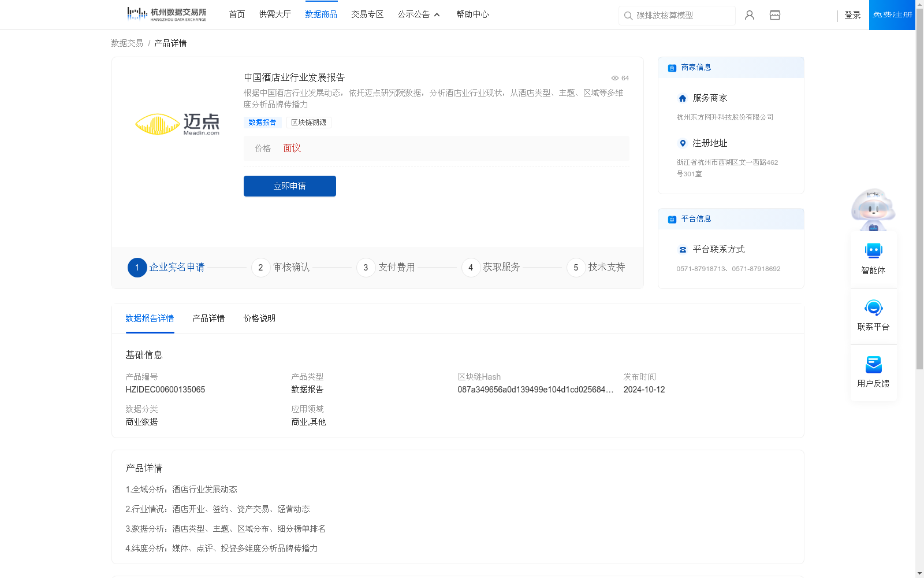
Task: Click the 平台信息 panel header icon
Action: [672, 219]
